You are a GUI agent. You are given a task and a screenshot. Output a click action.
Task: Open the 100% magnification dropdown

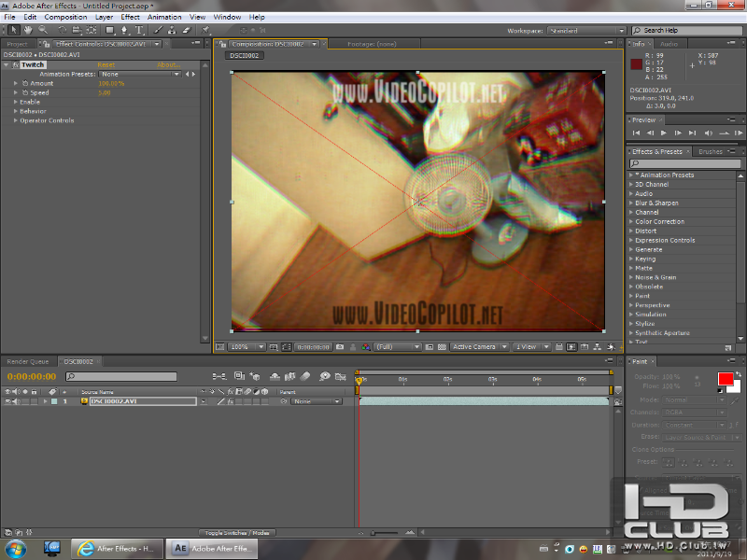click(247, 347)
